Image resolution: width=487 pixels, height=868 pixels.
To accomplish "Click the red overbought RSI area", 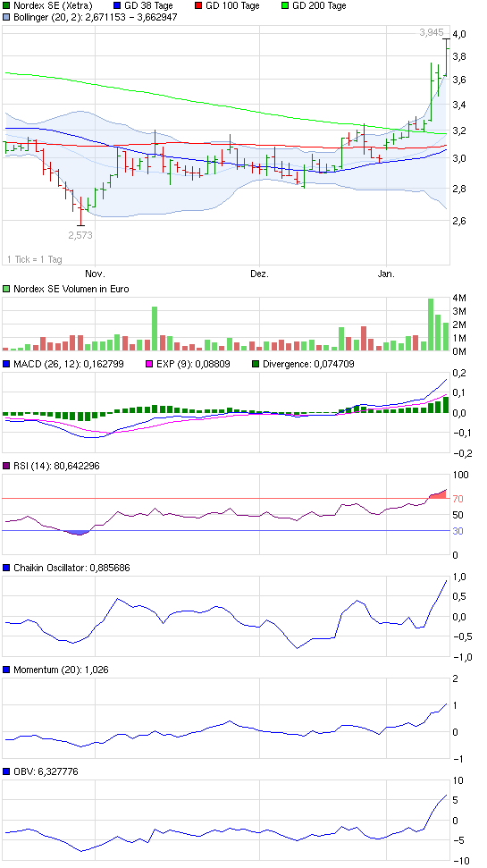I will [437, 494].
